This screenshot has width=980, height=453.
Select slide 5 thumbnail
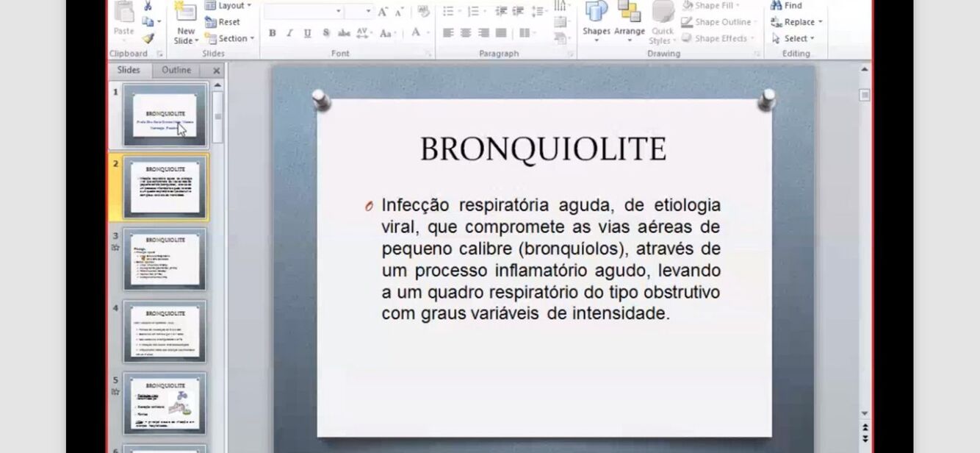165,403
